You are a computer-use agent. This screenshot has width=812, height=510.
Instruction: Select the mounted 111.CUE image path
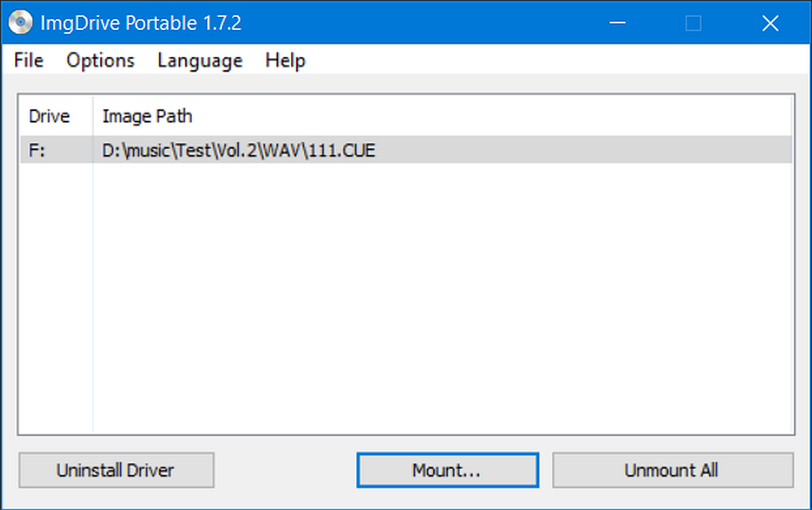pos(238,150)
